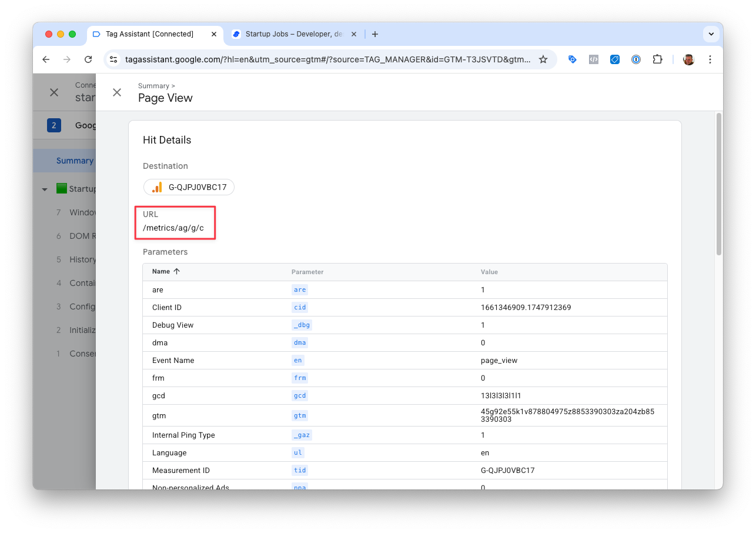Select event 7 Window in sidebar
Screen dimensions: 756x533
point(64,212)
